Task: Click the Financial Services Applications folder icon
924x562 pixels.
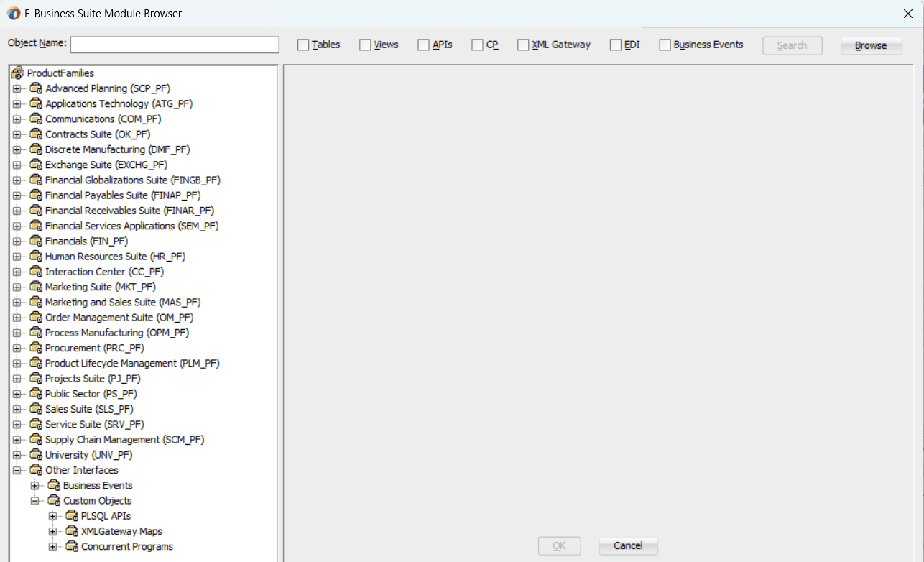Action: point(36,226)
